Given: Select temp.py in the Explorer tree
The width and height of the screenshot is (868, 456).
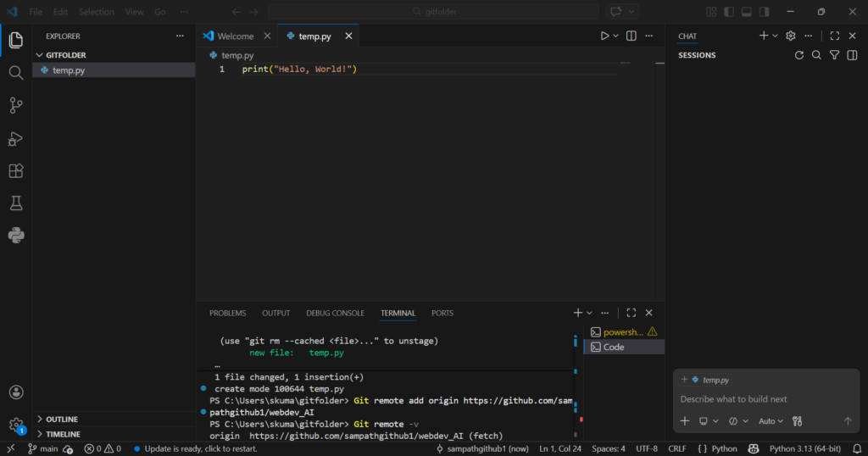Looking at the screenshot, I should [68, 70].
